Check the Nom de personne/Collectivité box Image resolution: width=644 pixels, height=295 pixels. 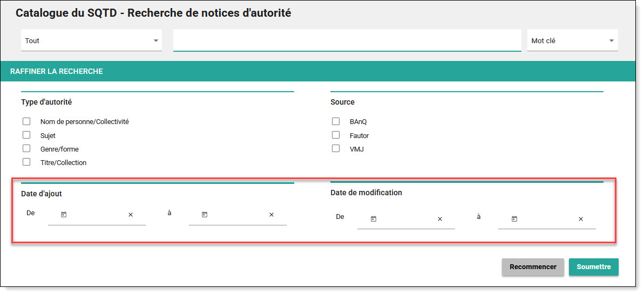coord(26,121)
